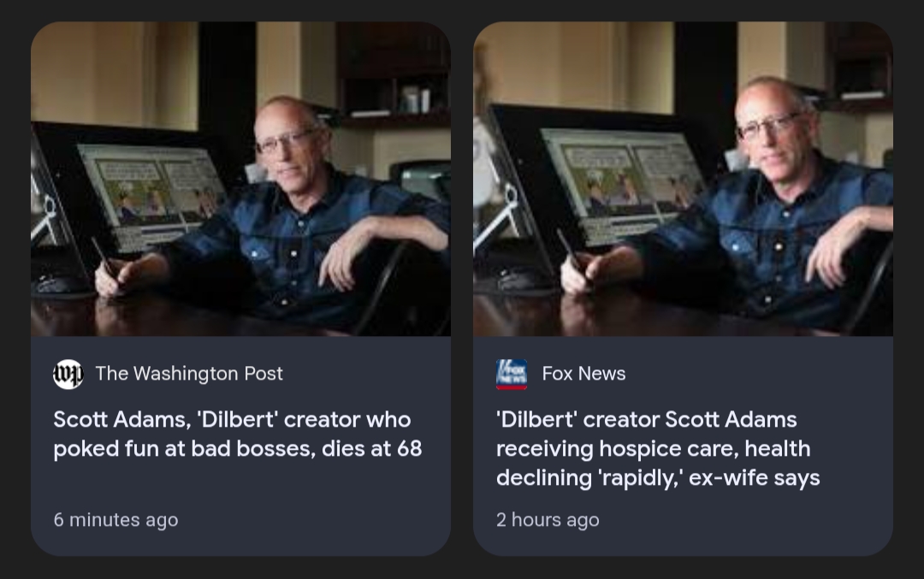The width and height of the screenshot is (924, 579).
Task: Open the Fox News article photo
Action: click(683, 179)
